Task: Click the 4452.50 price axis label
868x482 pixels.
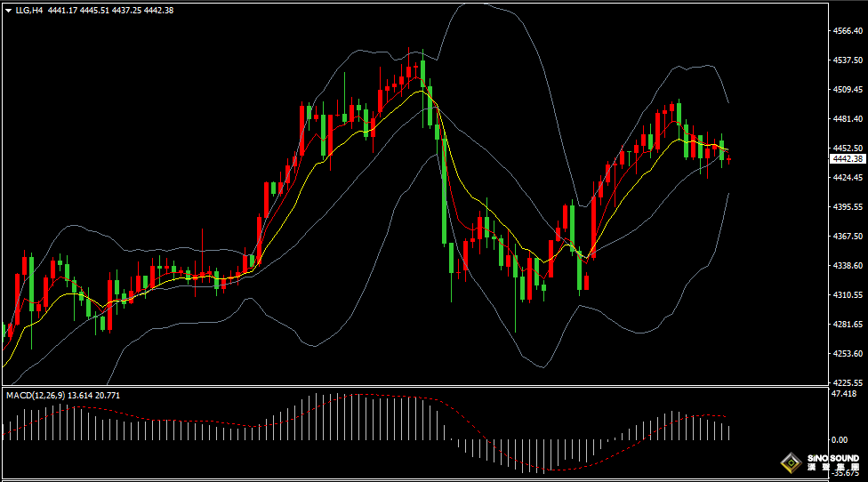Action: coord(846,148)
